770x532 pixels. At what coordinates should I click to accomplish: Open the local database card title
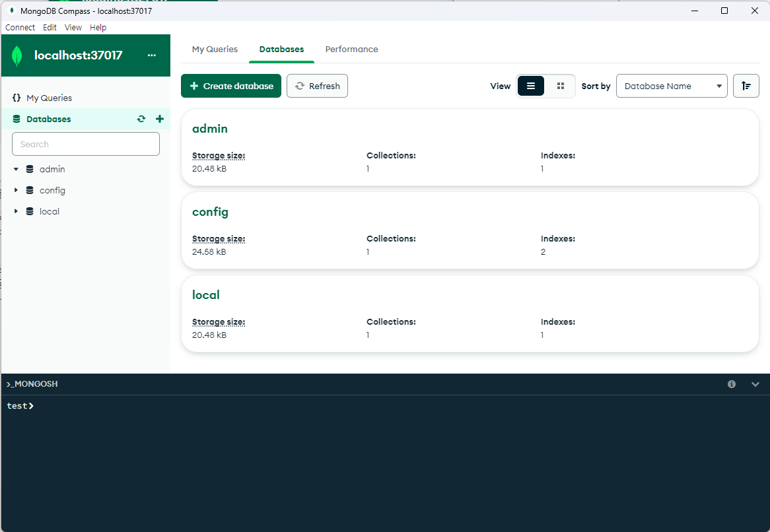point(206,295)
